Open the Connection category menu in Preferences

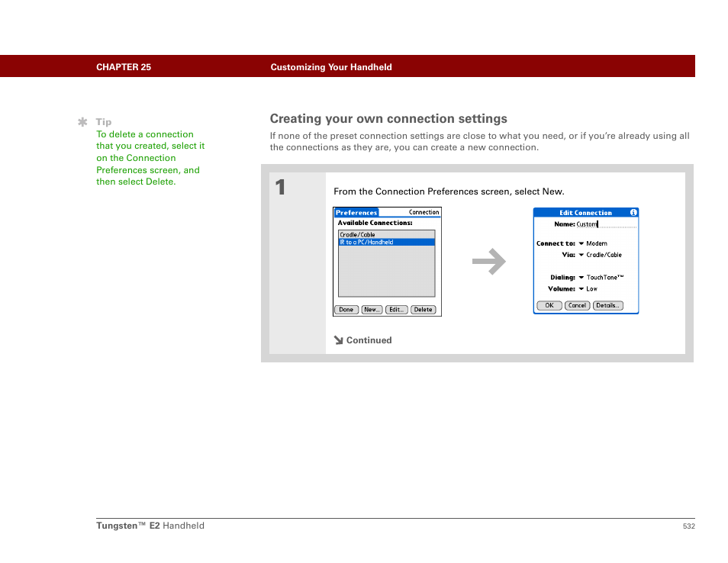tap(424, 212)
